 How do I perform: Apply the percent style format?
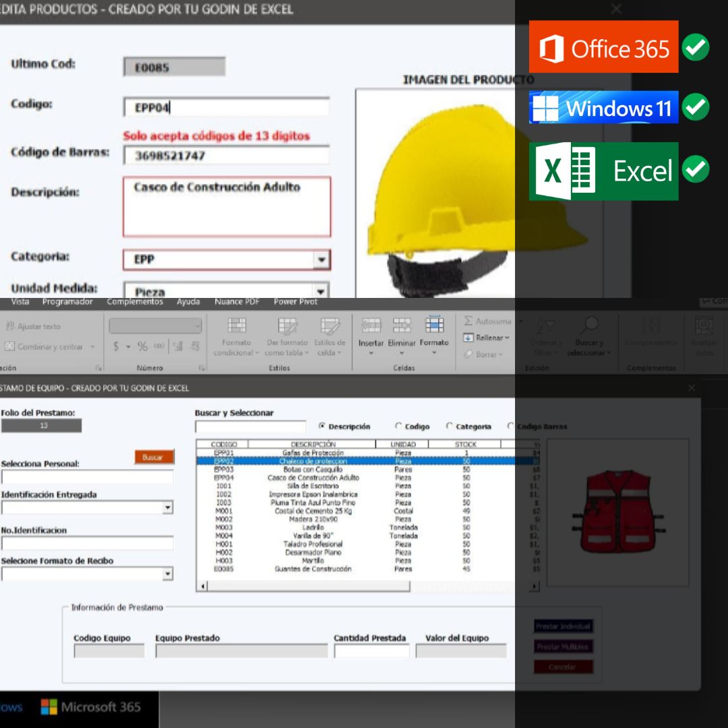[142, 346]
